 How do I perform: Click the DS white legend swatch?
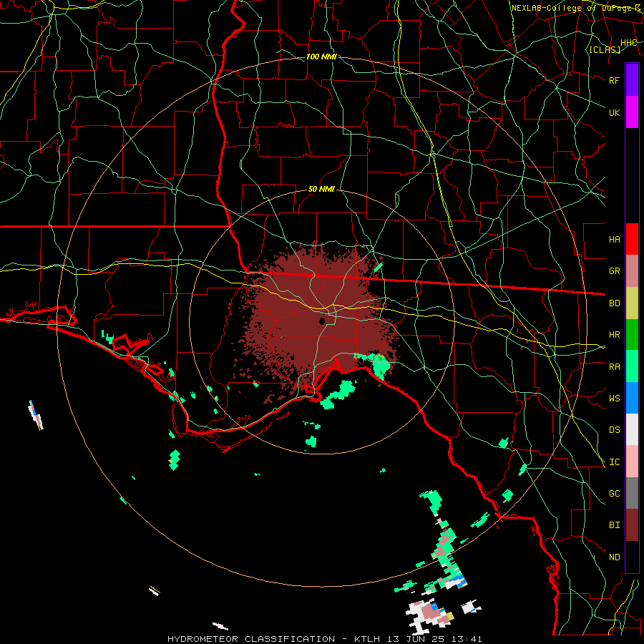click(x=632, y=429)
